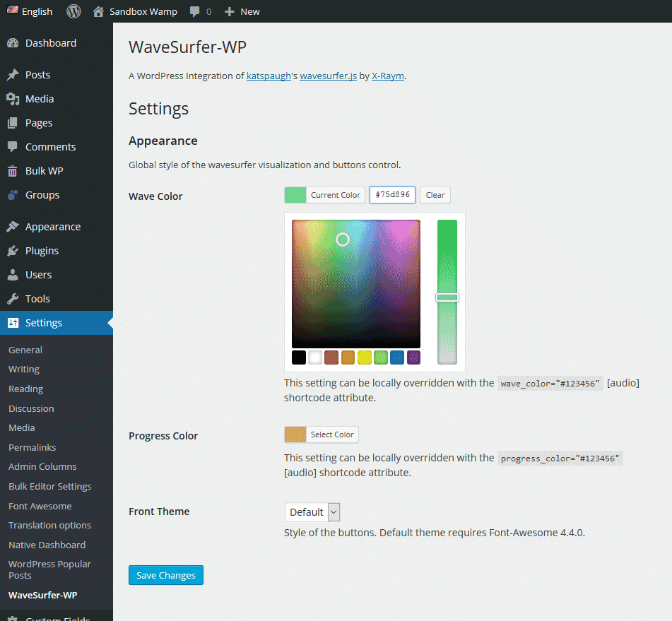Click the Groups icon in sidebar
Image resolution: width=672 pixels, height=621 pixels.
(13, 195)
